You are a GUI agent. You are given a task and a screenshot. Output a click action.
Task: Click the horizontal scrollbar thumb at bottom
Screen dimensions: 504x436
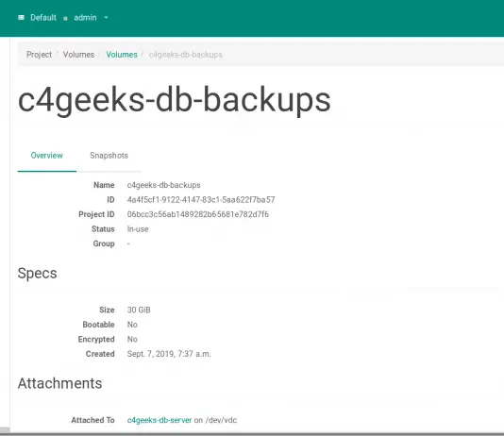[5, 430]
